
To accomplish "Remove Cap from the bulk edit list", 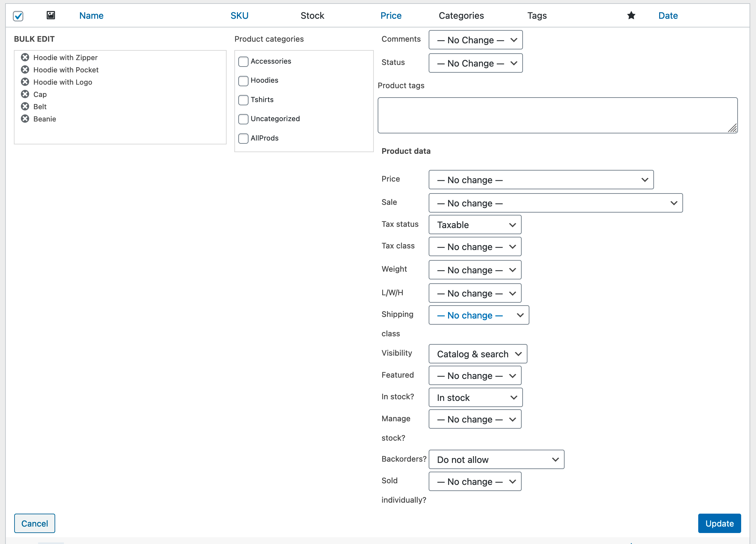I will click(x=25, y=94).
